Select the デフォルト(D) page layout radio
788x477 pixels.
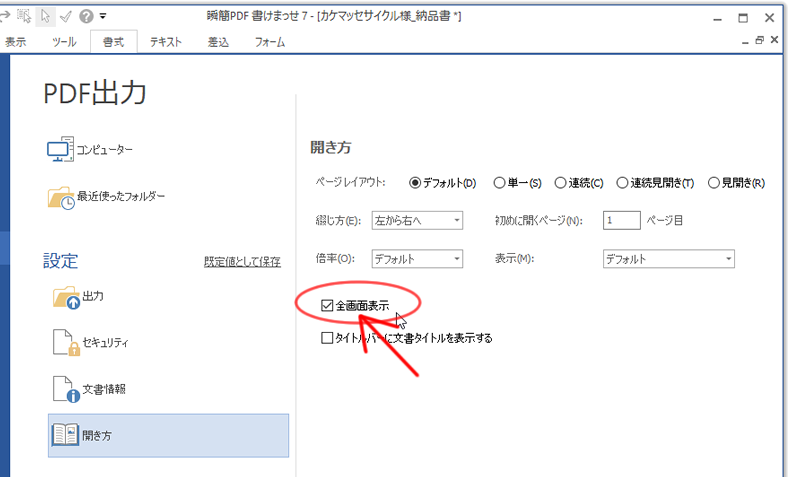[415, 183]
